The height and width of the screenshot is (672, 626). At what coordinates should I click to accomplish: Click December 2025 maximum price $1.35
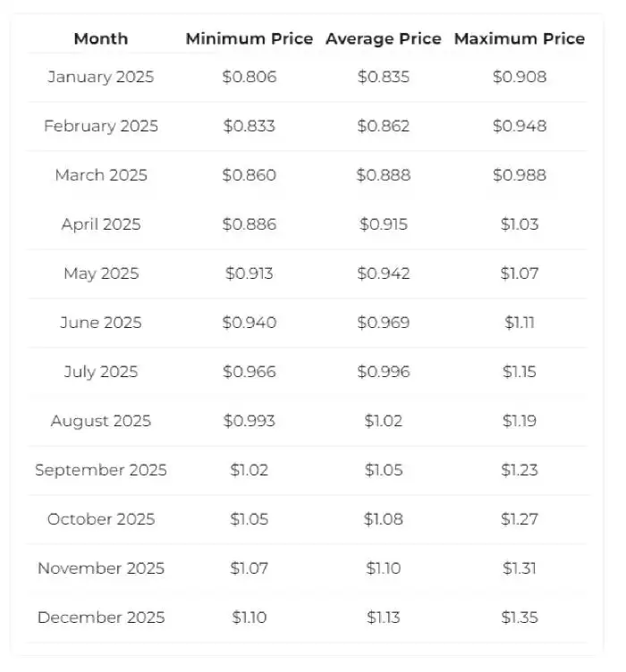(x=520, y=617)
